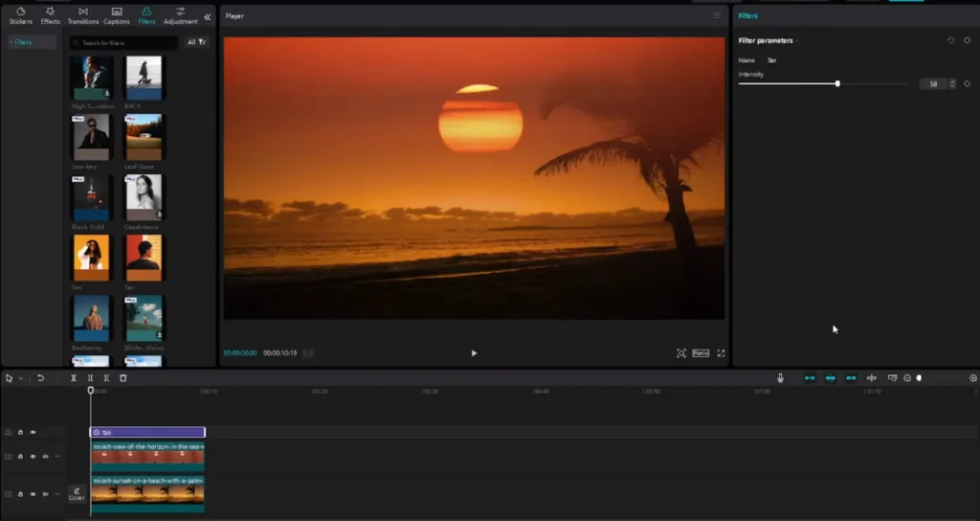The height and width of the screenshot is (521, 980).
Task: Open the picture-in-picture preview icon in timeline toolbar
Action: coord(892,378)
